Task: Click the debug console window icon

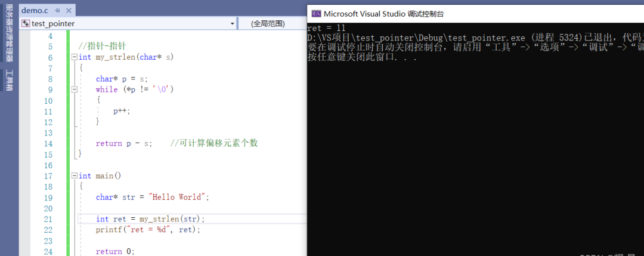Action: point(316,14)
